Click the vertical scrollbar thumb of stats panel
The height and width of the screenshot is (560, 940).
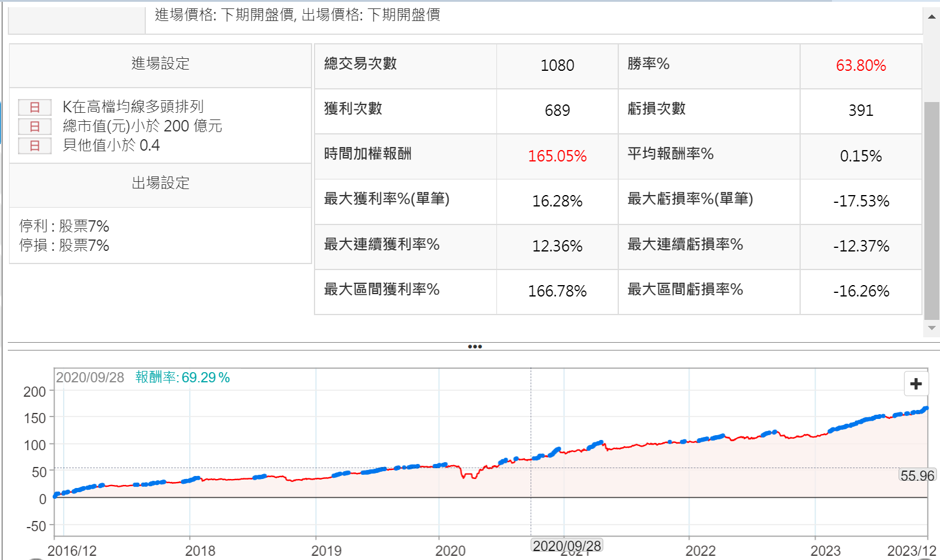[x=932, y=210]
